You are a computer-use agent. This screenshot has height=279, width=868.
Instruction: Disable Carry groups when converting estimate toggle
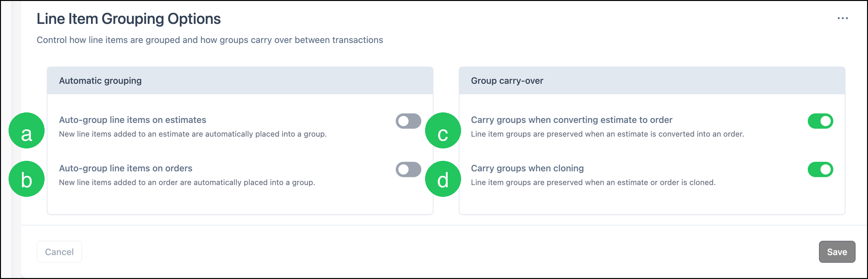[820, 121]
